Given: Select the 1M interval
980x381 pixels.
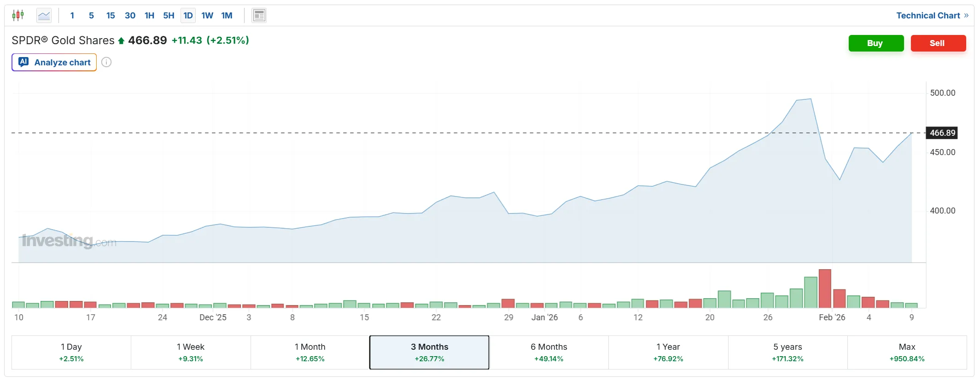Looking at the screenshot, I should pyautogui.click(x=227, y=16).
